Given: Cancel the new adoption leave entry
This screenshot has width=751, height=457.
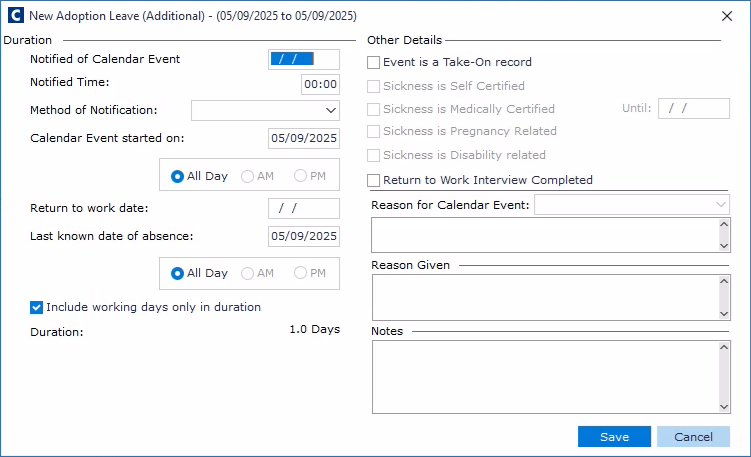Looking at the screenshot, I should coord(693,437).
